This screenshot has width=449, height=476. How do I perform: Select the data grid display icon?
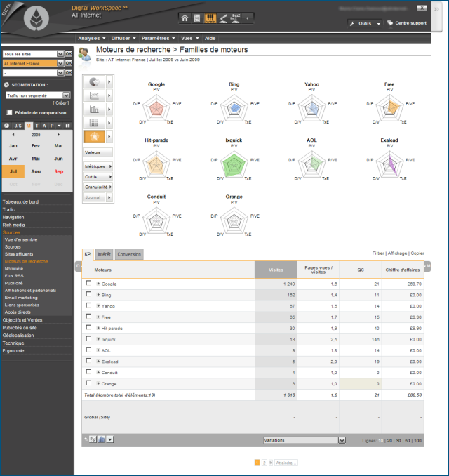coord(94,123)
